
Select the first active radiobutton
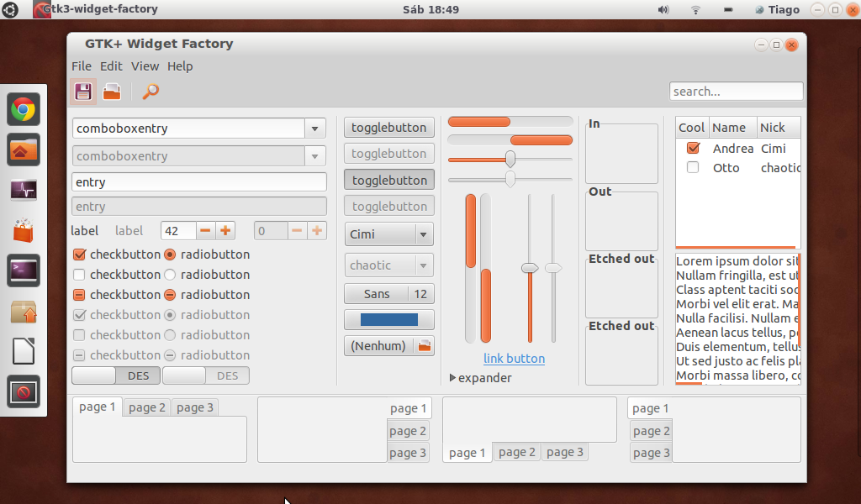(x=170, y=255)
